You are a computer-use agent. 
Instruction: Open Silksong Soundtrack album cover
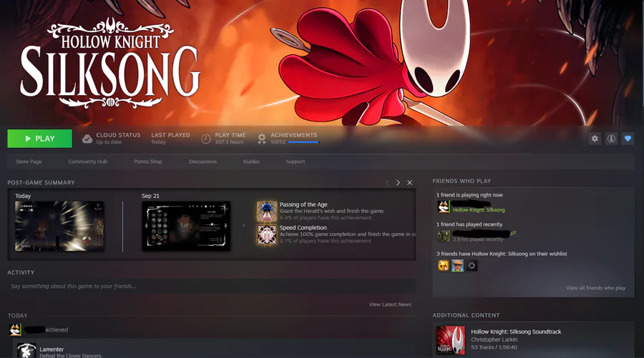click(451, 340)
